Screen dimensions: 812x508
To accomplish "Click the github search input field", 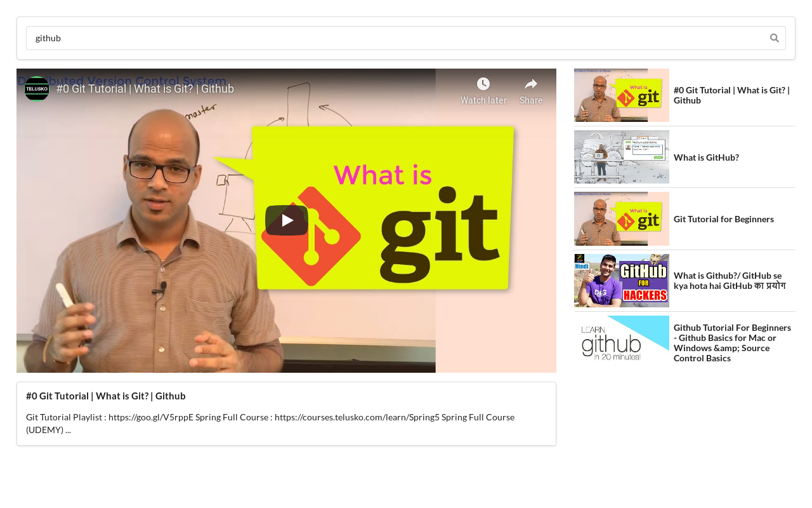I will 406,38.
